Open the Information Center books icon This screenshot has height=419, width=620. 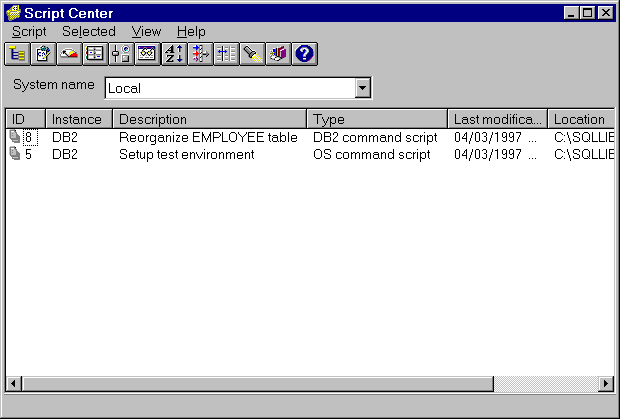click(x=278, y=54)
